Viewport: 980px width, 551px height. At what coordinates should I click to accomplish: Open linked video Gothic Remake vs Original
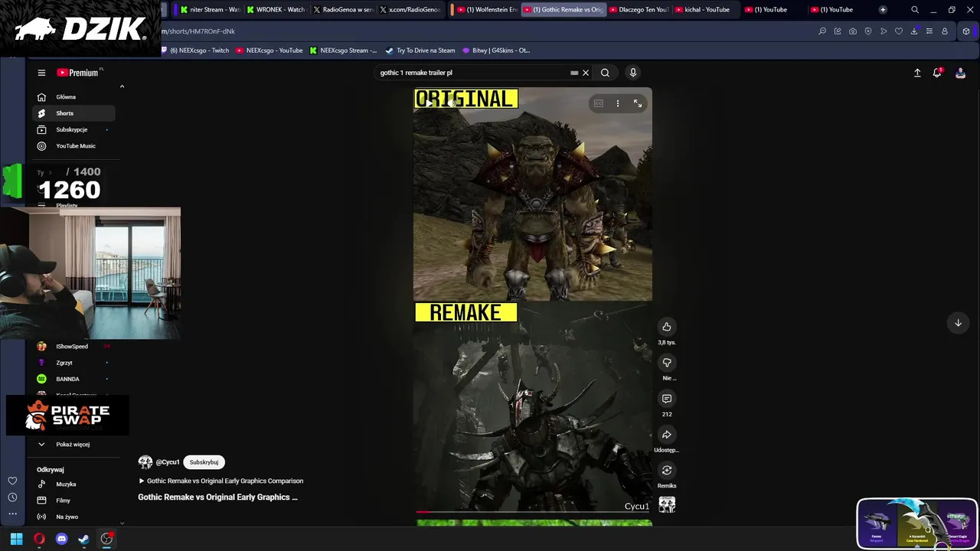point(221,481)
